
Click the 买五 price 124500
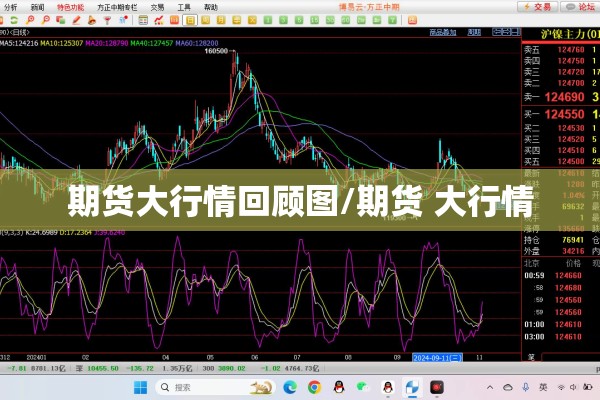[x=571, y=162]
